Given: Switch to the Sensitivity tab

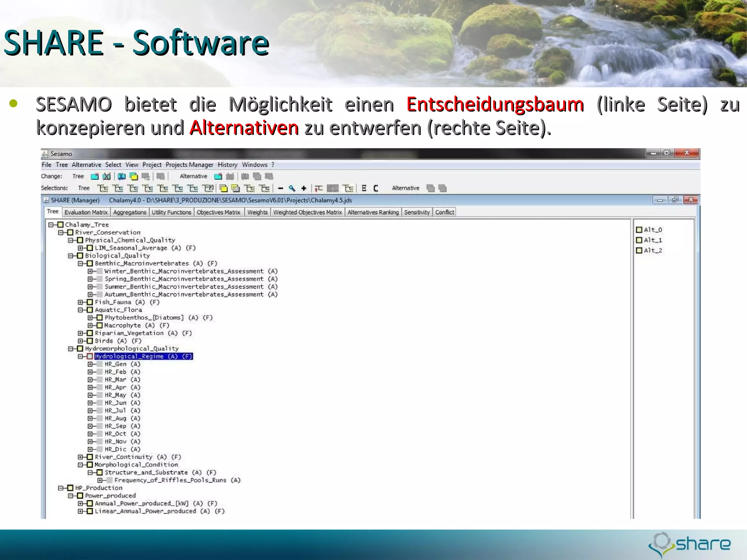Looking at the screenshot, I should 417,212.
